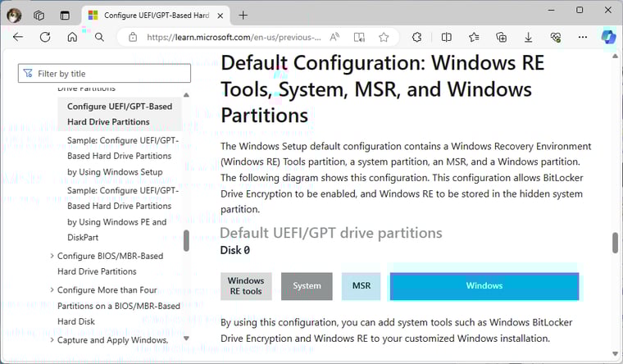Viewport: 623px width, 364px height.
Task: Open Configure BIOS/MBR-Based Hard Drive Partitions
Action: click(x=110, y=263)
